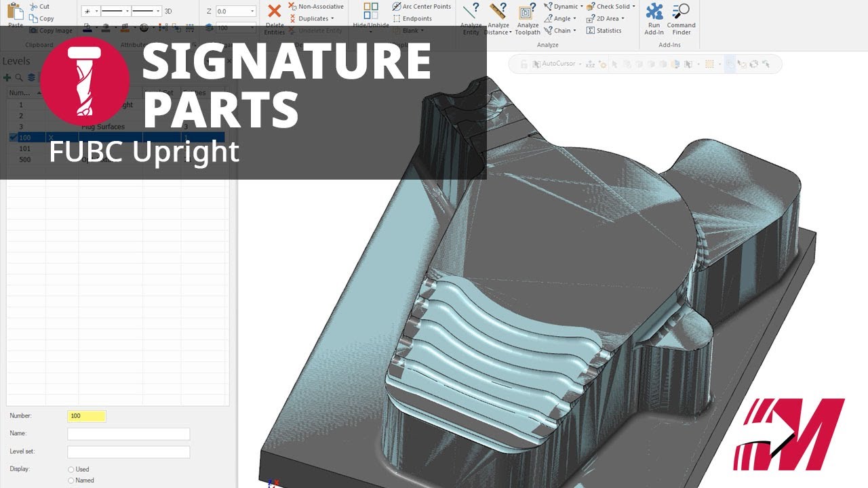
Task: Select the Used display option
Action: (71, 469)
